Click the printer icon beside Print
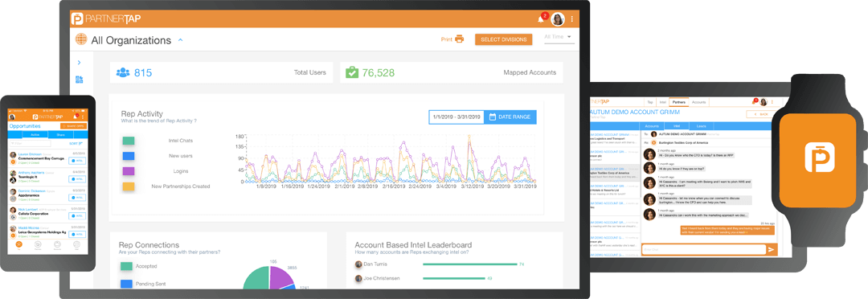The width and height of the screenshot is (868, 299). 459,39
